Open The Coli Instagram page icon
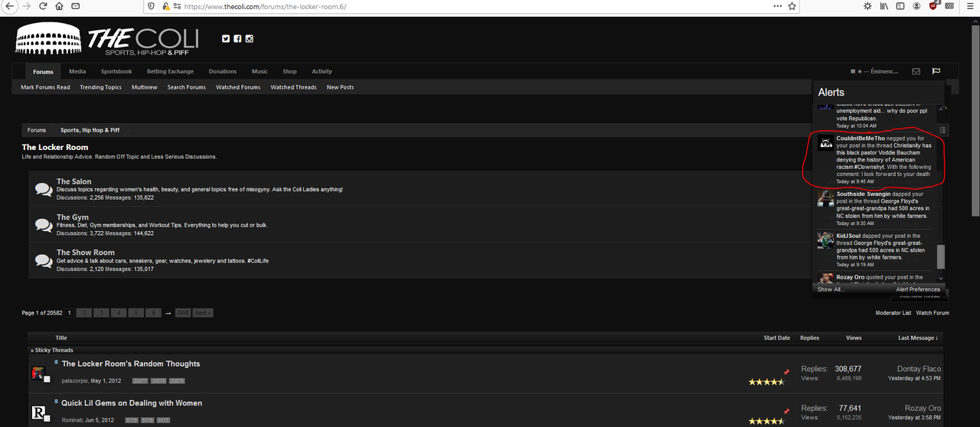 [x=249, y=38]
